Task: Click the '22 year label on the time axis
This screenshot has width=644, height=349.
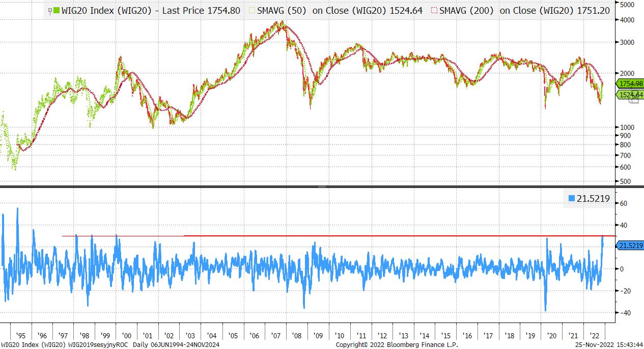Action: 595,336
